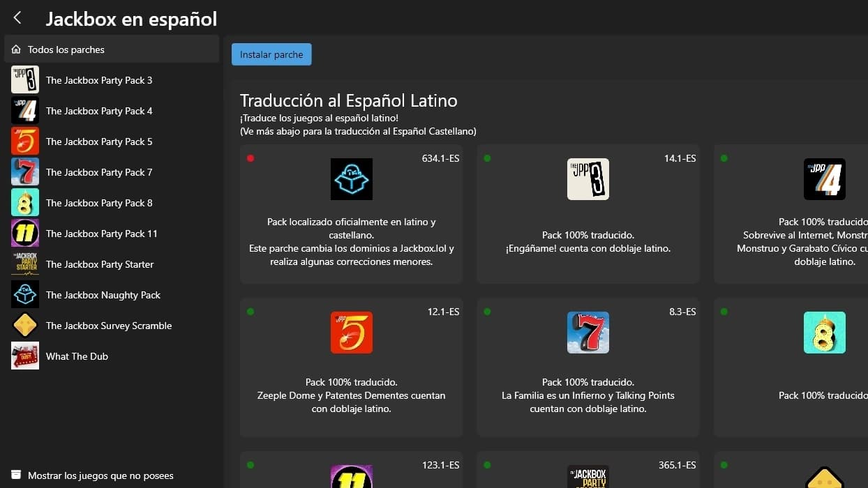Click Party Pack 7 sidebar icon
This screenshot has width=868, height=488.
(25, 171)
